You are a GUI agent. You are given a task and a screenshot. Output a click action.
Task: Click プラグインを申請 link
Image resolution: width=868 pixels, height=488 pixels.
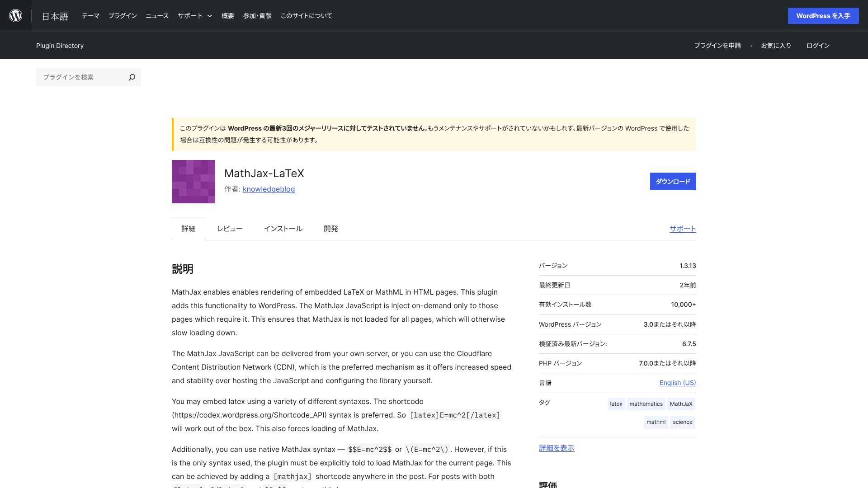717,46
